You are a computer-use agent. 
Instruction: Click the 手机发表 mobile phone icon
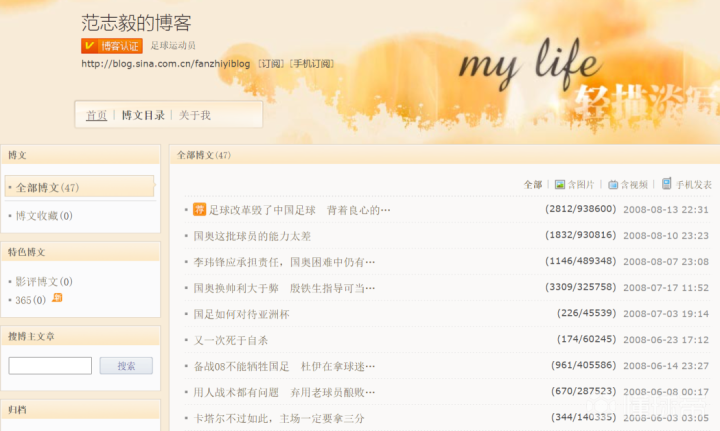(666, 184)
